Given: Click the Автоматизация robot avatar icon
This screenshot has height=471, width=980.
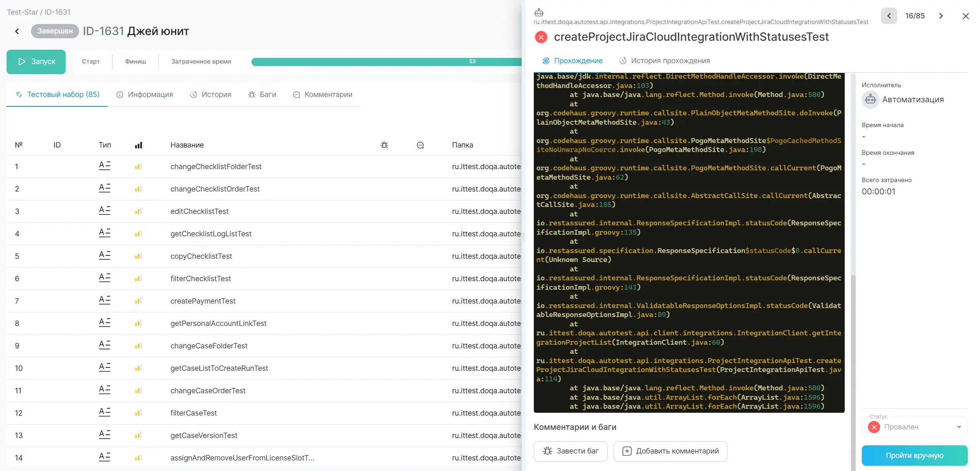Looking at the screenshot, I should tap(870, 100).
